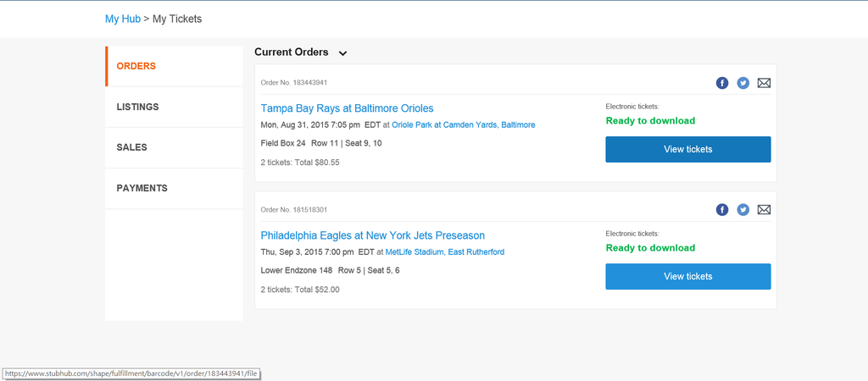Click Twitter icon for Eagles Jets order
The height and width of the screenshot is (381, 868).
coord(743,210)
